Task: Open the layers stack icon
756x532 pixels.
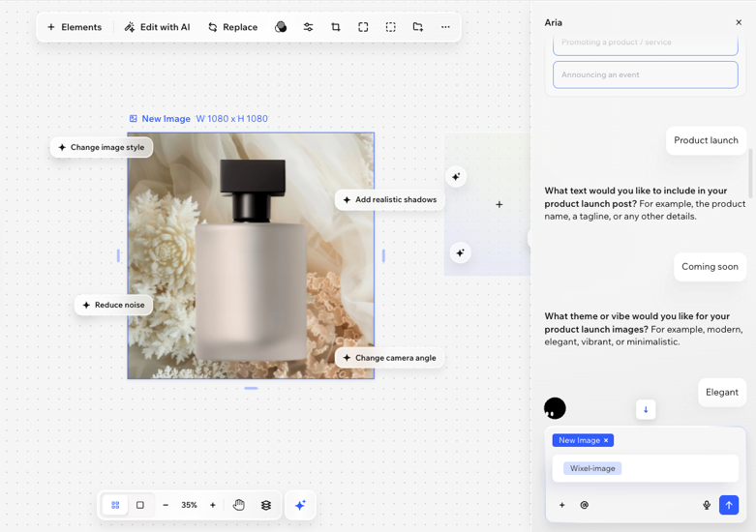Action: 266,505
